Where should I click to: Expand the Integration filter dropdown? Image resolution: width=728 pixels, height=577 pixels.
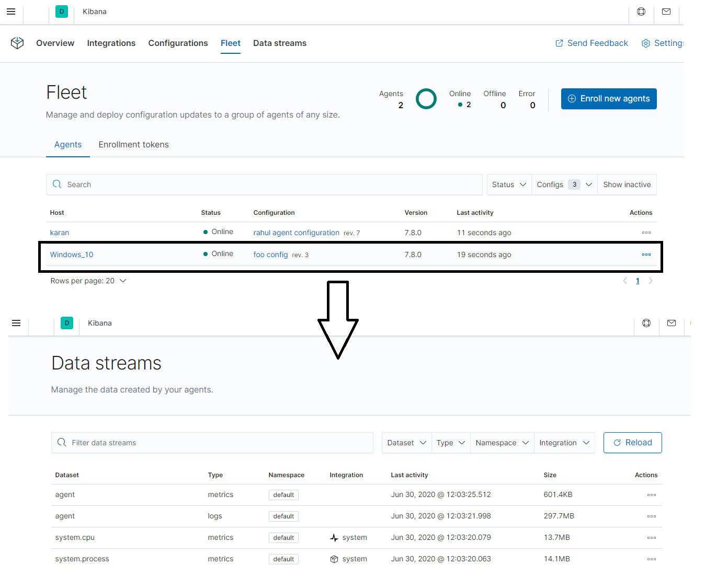pos(564,443)
